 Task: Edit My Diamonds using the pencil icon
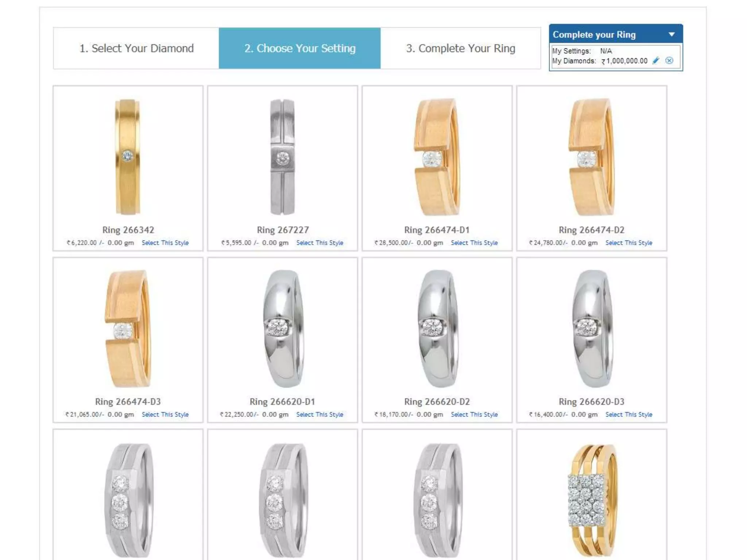tap(656, 61)
